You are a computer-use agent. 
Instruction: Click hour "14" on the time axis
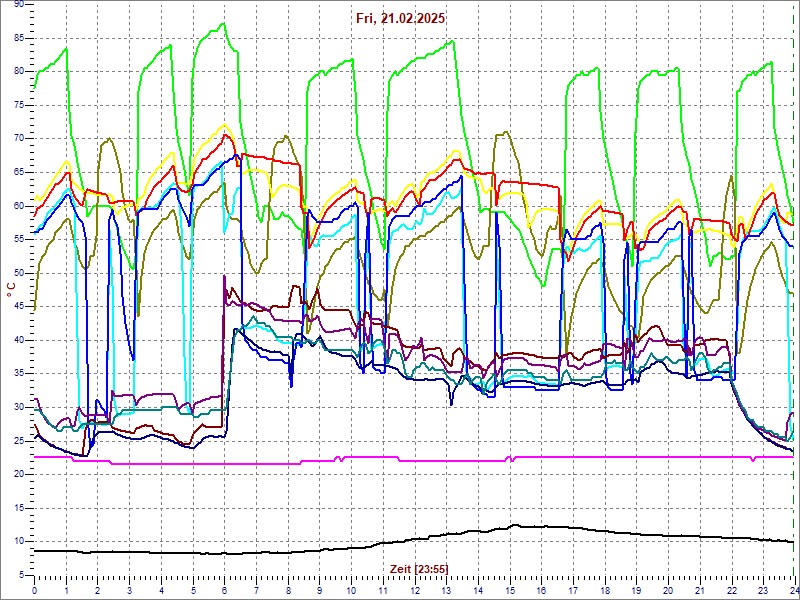click(x=477, y=590)
